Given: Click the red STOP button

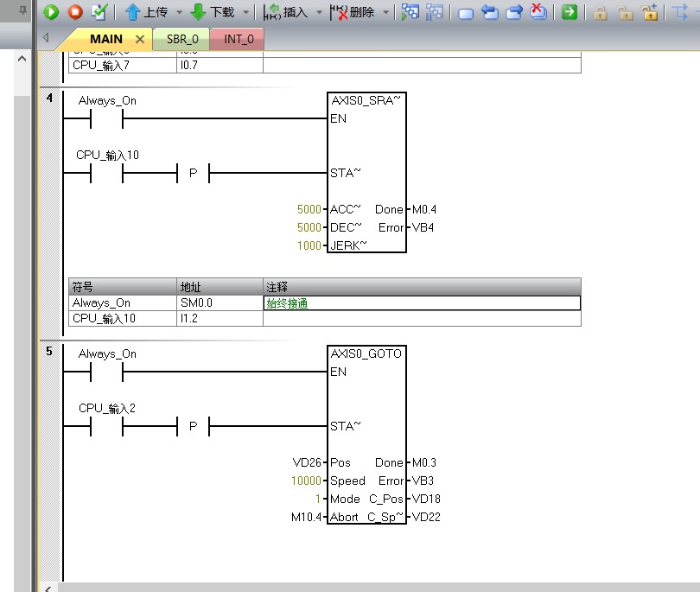Looking at the screenshot, I should pos(75,12).
